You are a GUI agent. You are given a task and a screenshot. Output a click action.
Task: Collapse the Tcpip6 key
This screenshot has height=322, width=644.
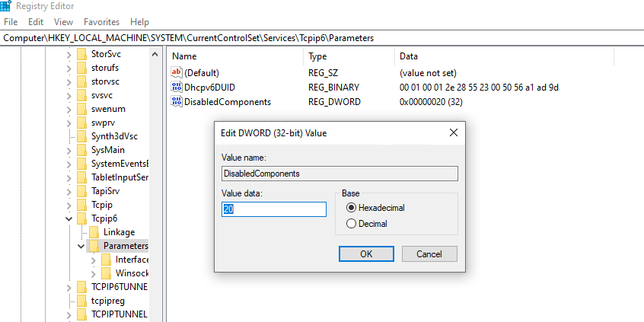click(69, 219)
